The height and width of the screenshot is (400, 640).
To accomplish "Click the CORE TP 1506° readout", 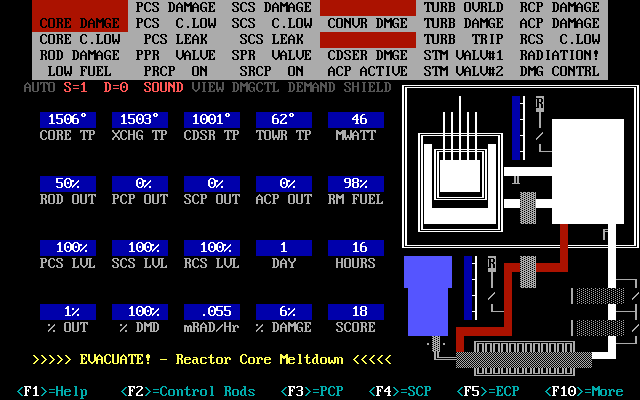I will 68,120.
